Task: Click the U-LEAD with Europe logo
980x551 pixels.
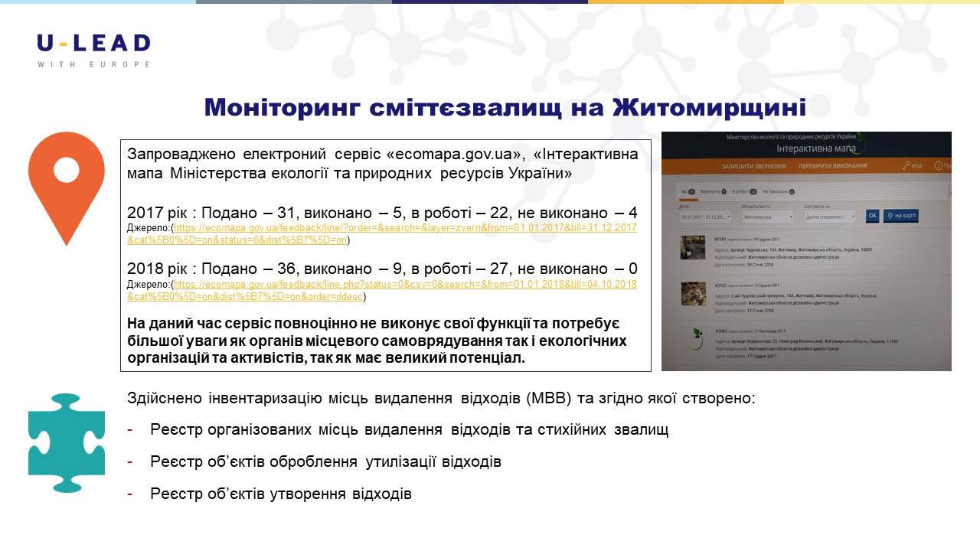Action: point(93,51)
